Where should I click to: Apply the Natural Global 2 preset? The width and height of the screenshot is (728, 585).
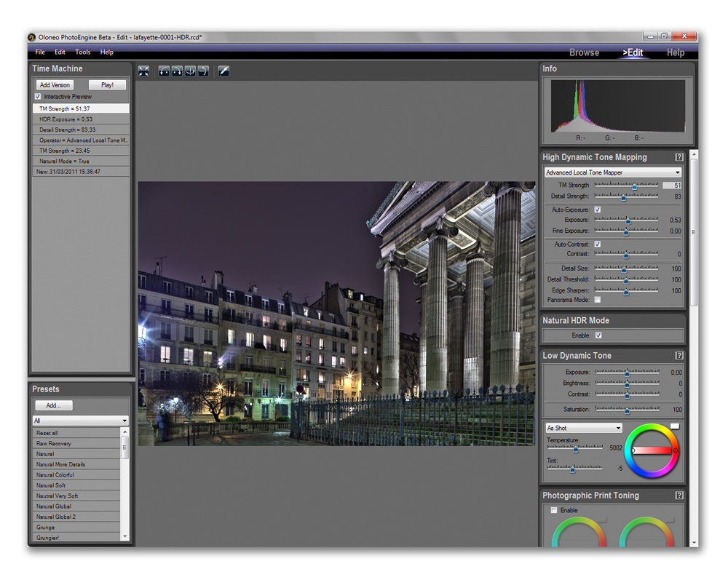pyautogui.click(x=76, y=517)
